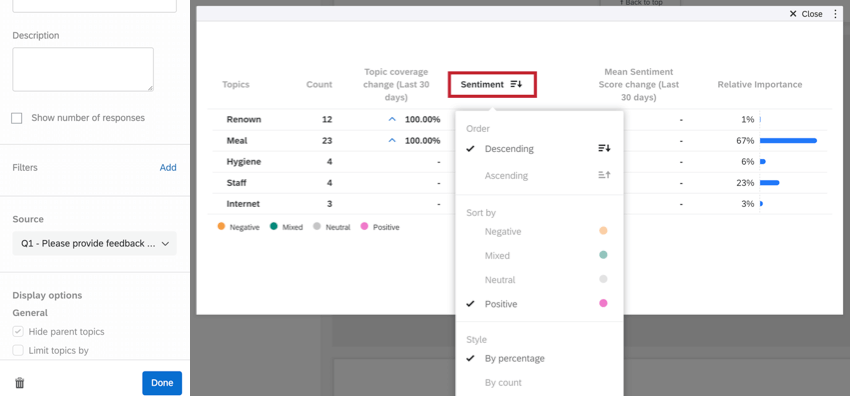
Task: Click the Done button
Action: coord(162,383)
